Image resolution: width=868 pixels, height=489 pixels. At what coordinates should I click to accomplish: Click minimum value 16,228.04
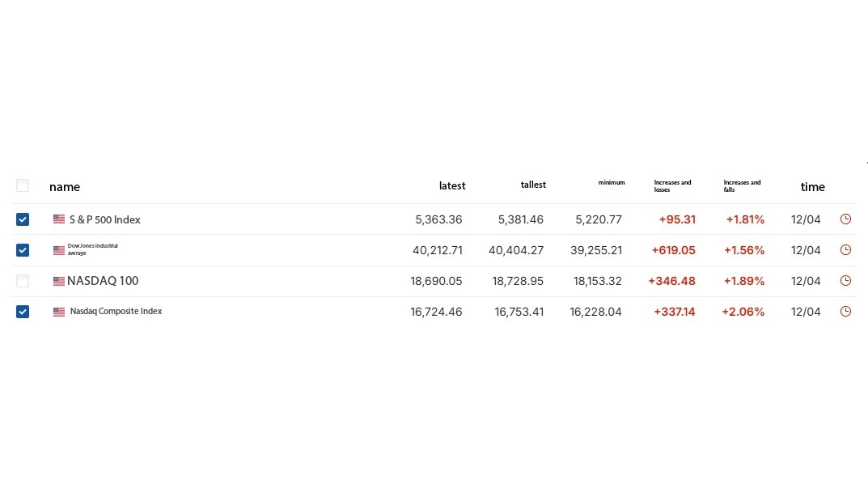(x=595, y=313)
